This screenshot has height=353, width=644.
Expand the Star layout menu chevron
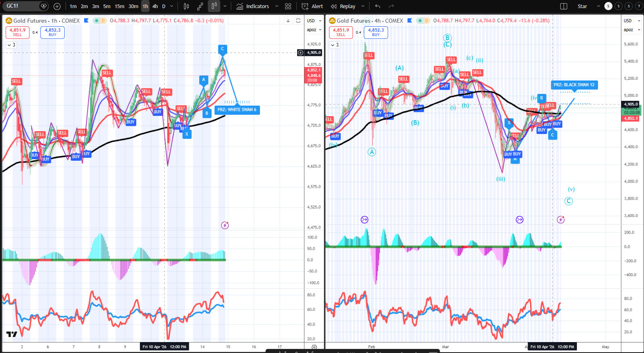point(598,6)
